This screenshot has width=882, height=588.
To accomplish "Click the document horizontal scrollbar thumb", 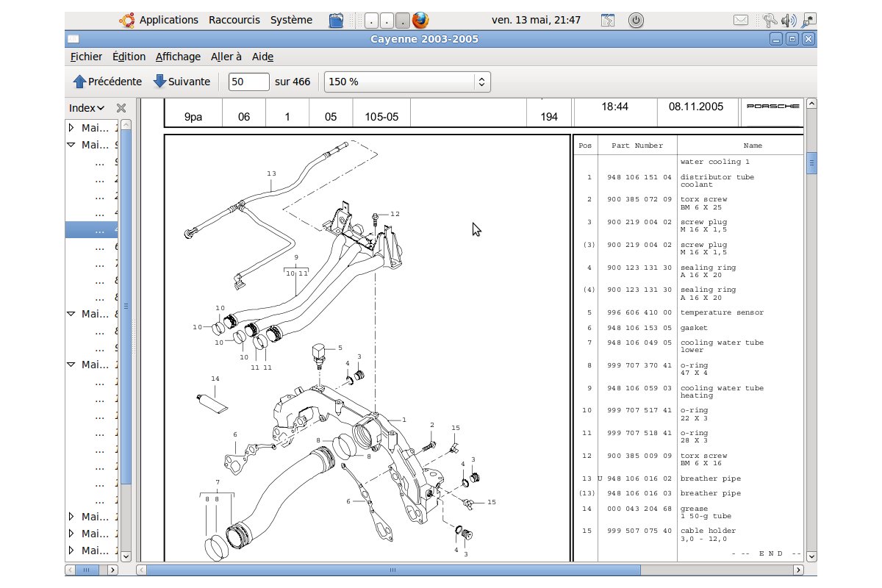I will pos(393,570).
